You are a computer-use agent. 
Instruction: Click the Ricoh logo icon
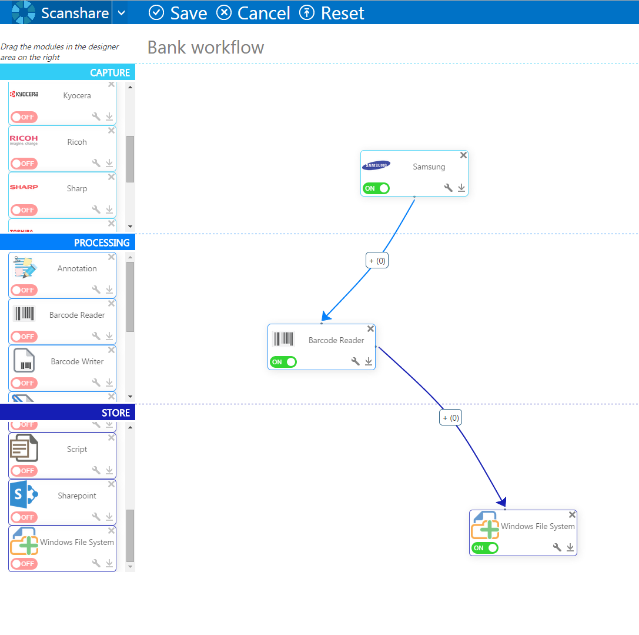24,140
